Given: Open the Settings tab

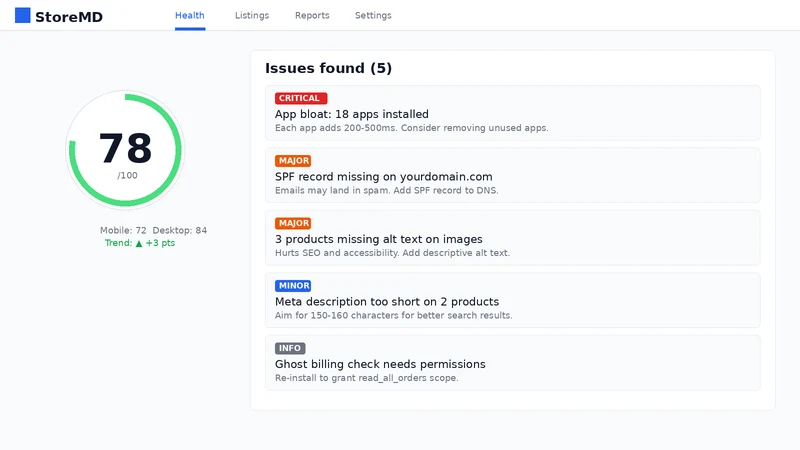Looking at the screenshot, I should pyautogui.click(x=373, y=15).
